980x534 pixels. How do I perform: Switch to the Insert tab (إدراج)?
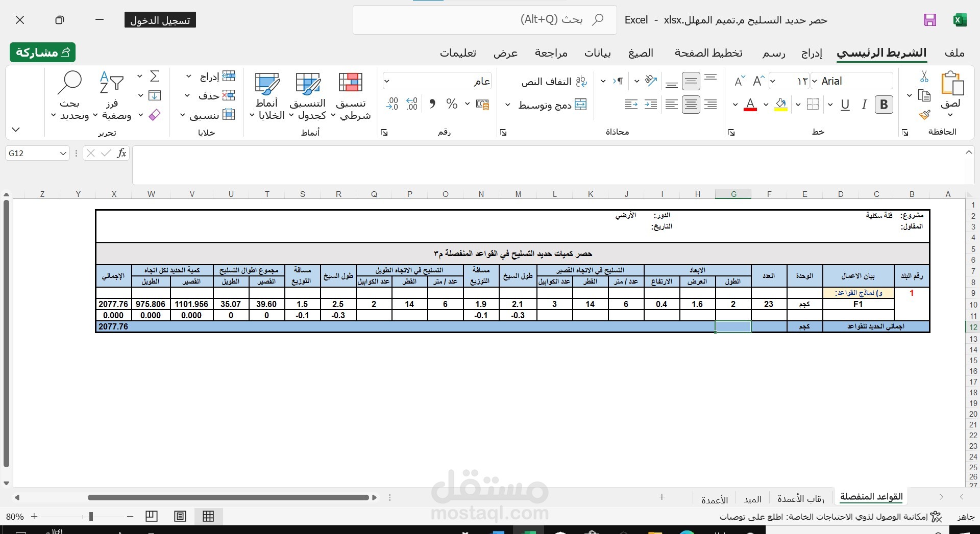[812, 53]
